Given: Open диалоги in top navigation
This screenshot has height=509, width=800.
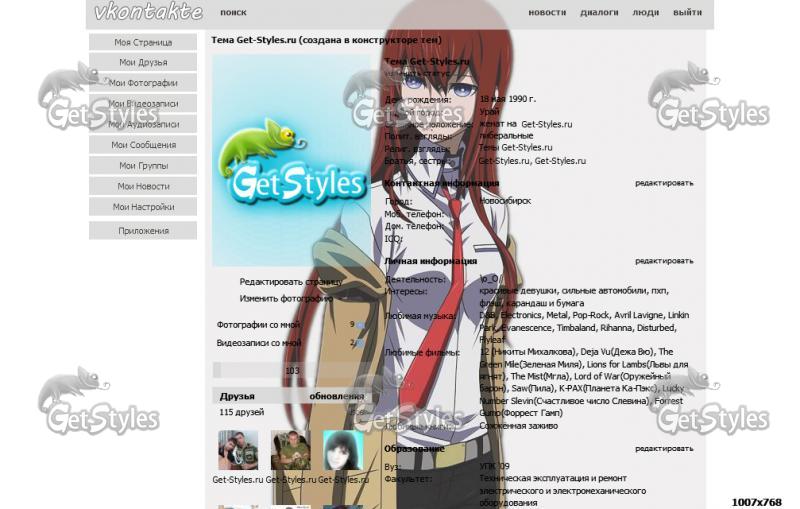Looking at the screenshot, I should pyautogui.click(x=599, y=12).
